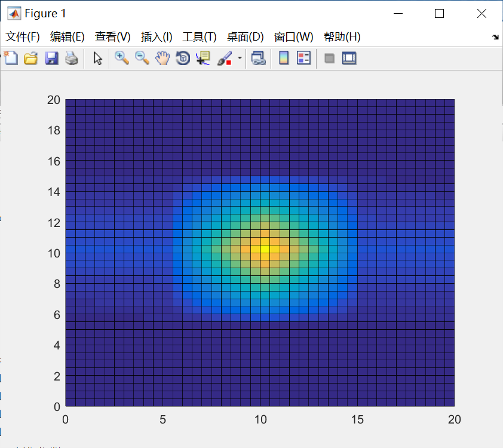Activate the Zoom In magnifier tool
Viewport: 503px width, 448px height.
click(122, 58)
